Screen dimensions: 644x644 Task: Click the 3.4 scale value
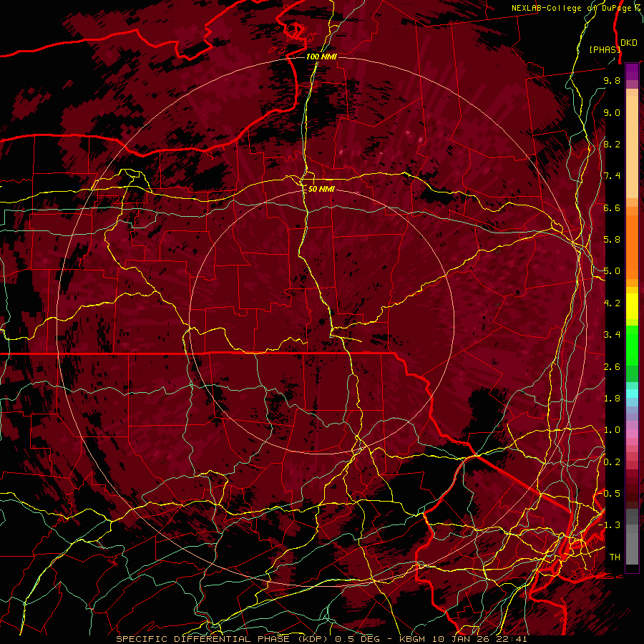[x=612, y=335]
